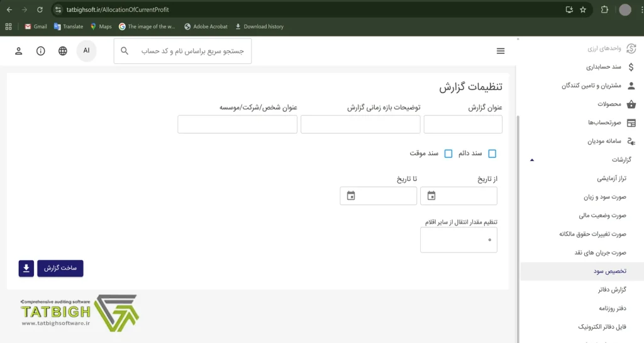Toggle the hamburger menu icon
644x343 pixels.
point(501,51)
